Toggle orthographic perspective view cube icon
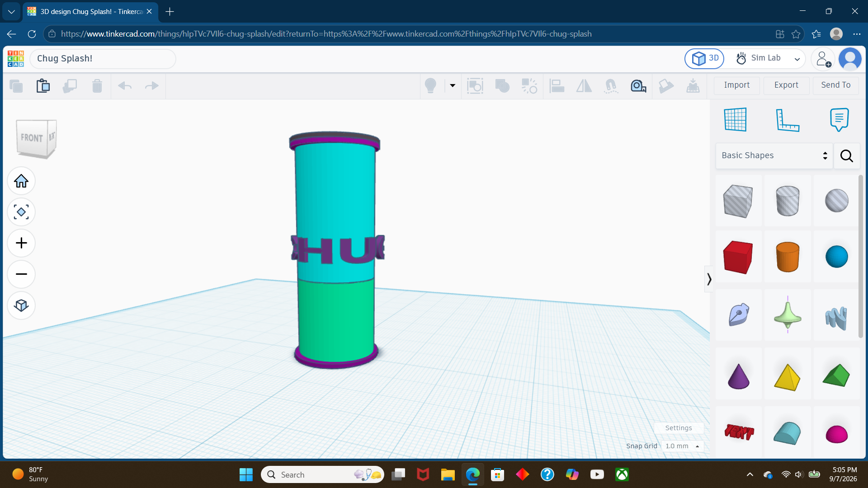This screenshot has width=868, height=488. tap(21, 305)
